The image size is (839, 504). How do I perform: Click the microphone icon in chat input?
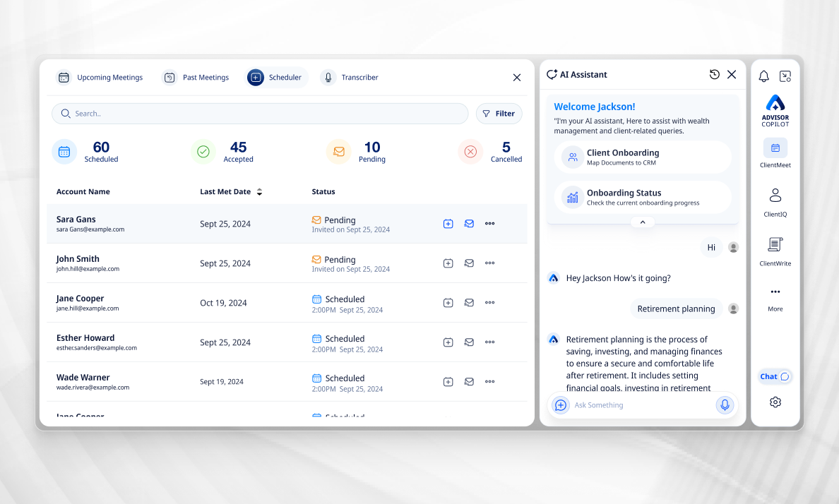(724, 405)
